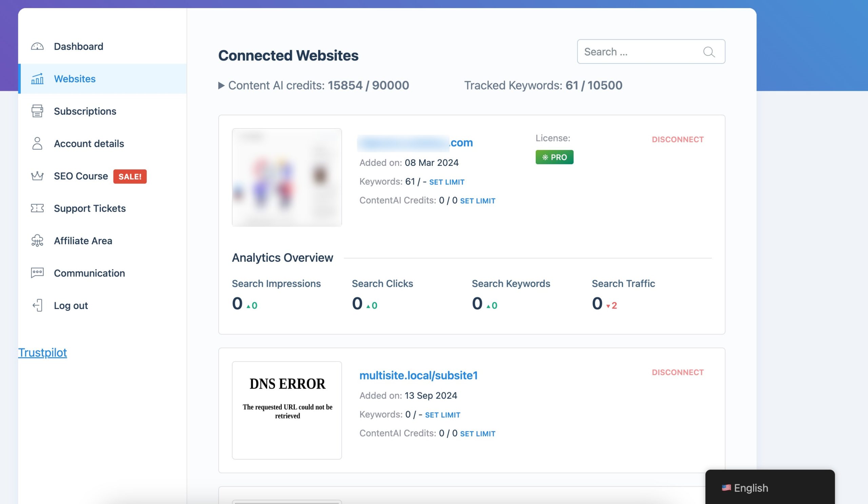Viewport: 868px width, 504px height.
Task: Click the Dashboard gauge icon
Action: pyautogui.click(x=37, y=46)
